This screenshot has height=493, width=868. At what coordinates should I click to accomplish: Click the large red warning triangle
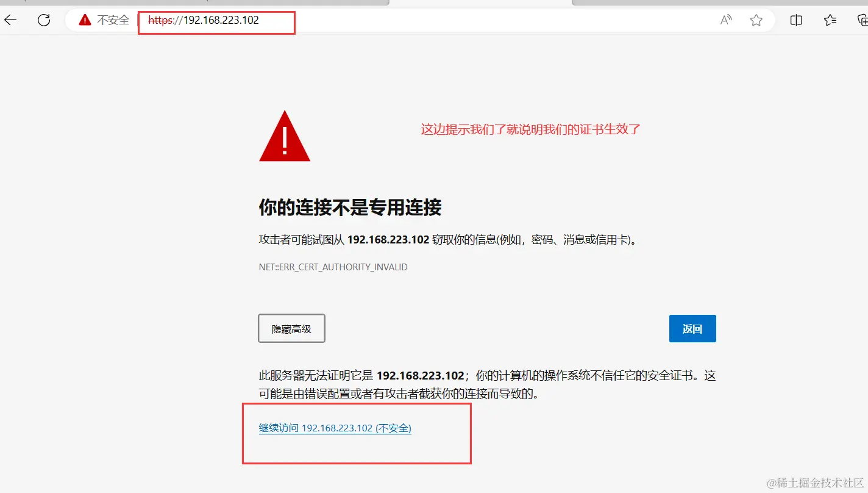coord(285,137)
